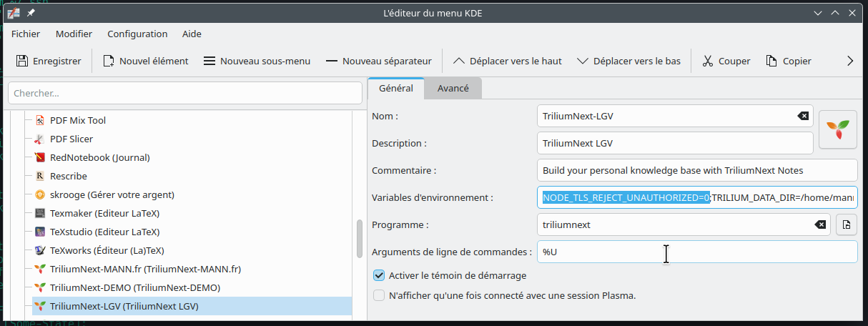Click the Commentaire text field

(x=697, y=170)
